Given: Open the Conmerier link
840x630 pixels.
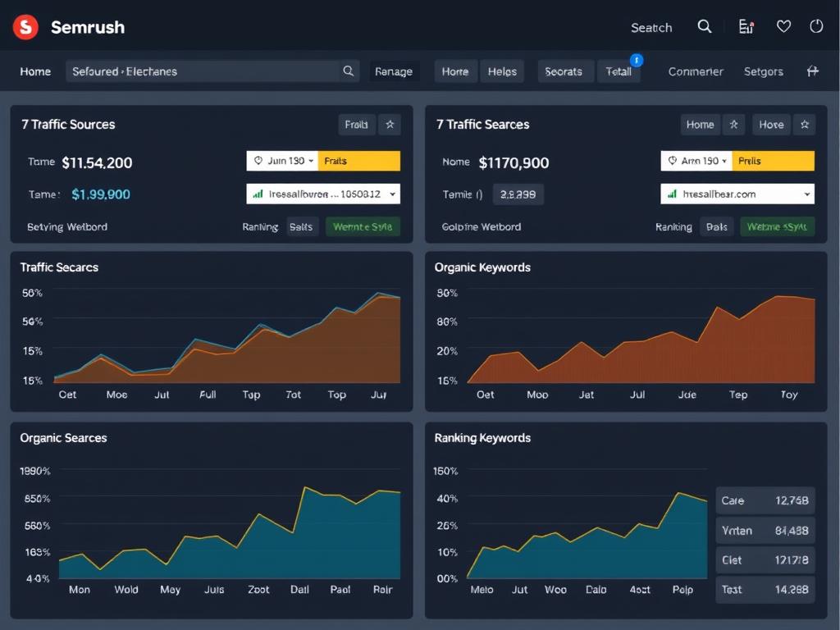Looking at the screenshot, I should pyautogui.click(x=696, y=71).
